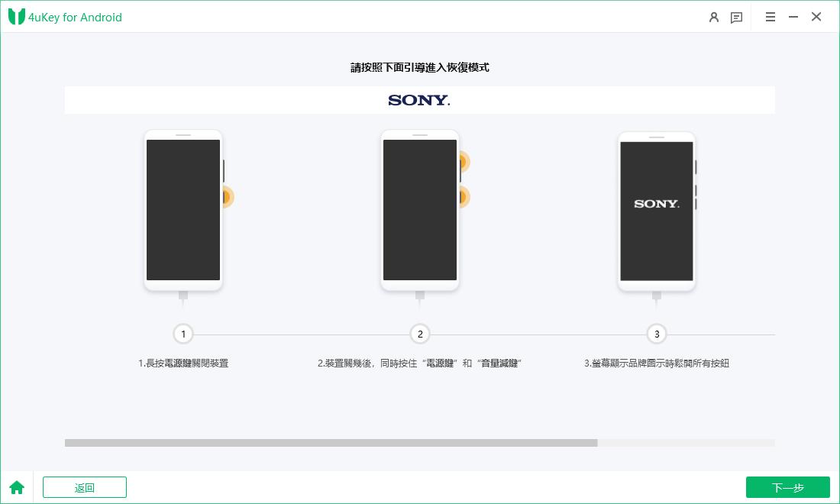Minimize the 4uKey window
This screenshot has height=504, width=840.
point(793,17)
